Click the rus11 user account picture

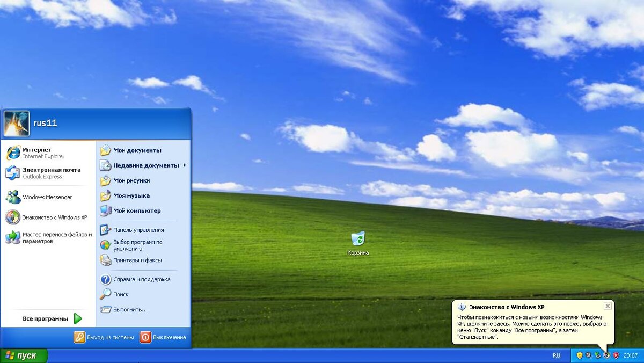pos(17,124)
